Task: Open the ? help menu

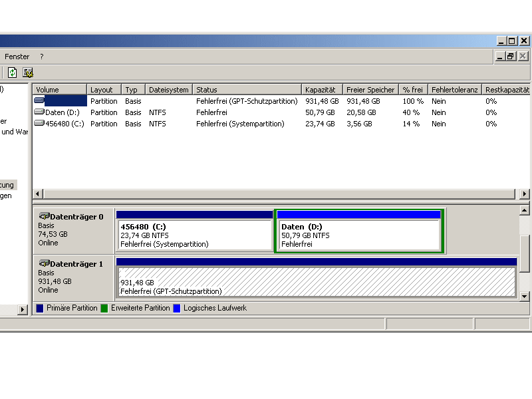Action: (x=42, y=57)
